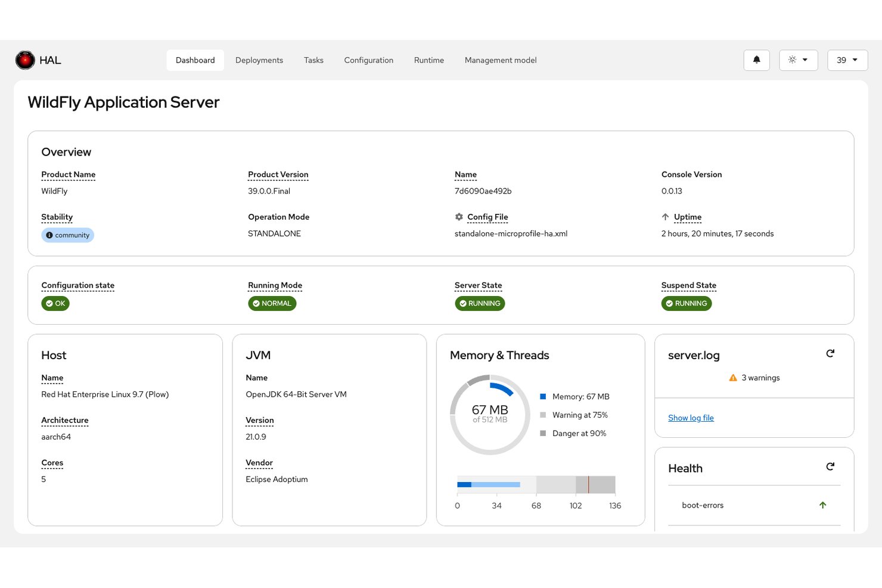Switch to the Dashboard tab
The image size is (882, 588).
pyautogui.click(x=195, y=60)
